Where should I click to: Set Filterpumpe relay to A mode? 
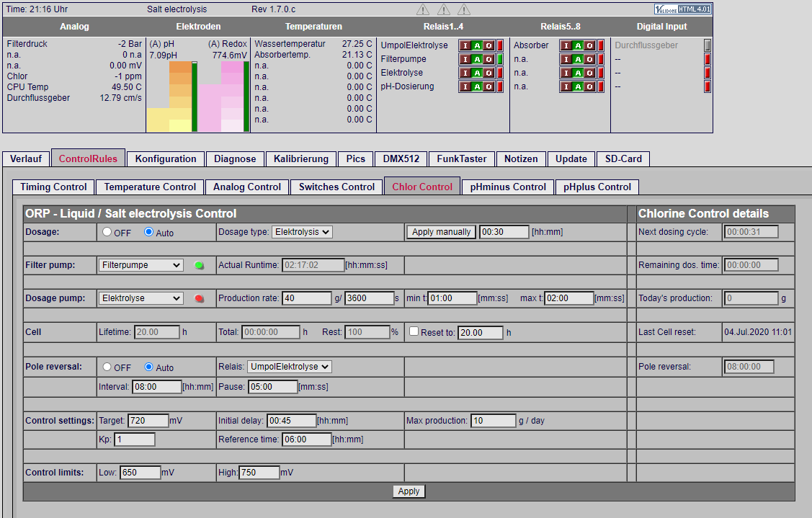click(x=477, y=59)
